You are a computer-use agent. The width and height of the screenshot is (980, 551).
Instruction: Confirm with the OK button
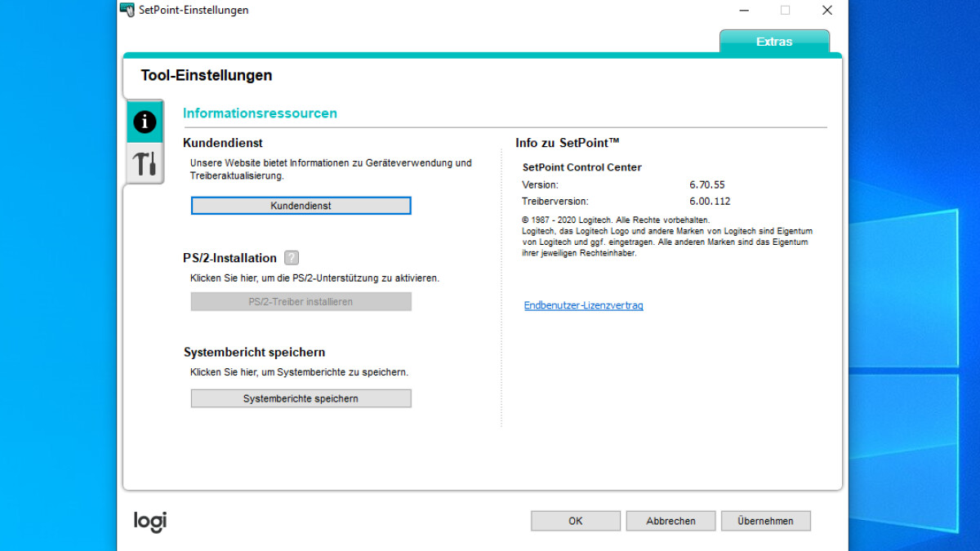[x=576, y=521]
